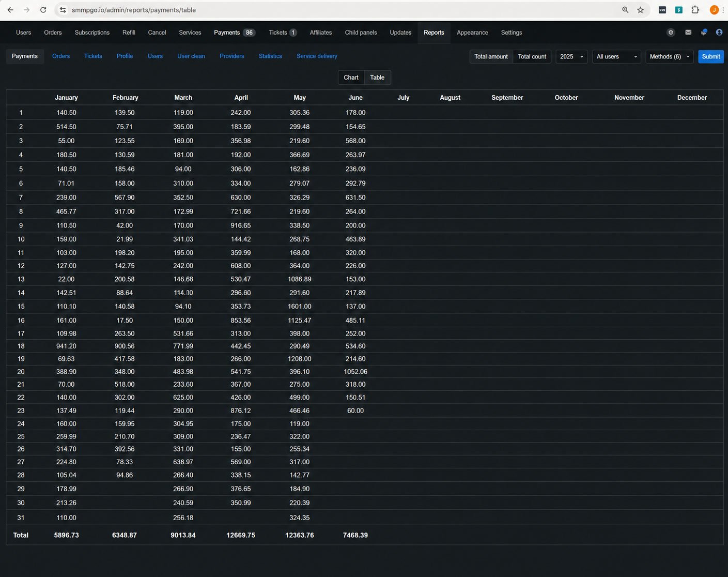Viewport: 728px width, 577px height.
Task: Open the Profile report link
Action: pos(125,56)
